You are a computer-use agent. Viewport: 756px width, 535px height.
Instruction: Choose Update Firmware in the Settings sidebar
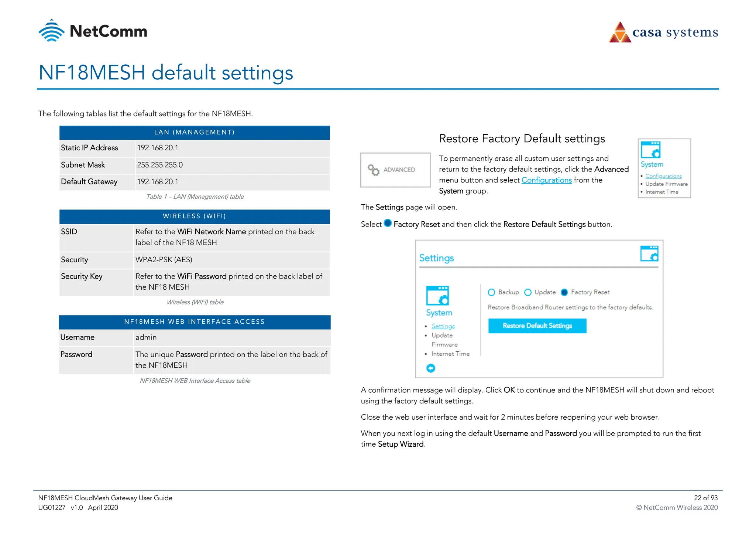pyautogui.click(x=442, y=335)
